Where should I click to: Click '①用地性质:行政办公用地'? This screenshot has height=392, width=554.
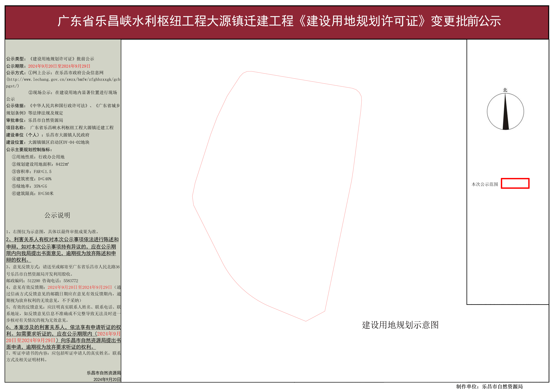pos(38,157)
